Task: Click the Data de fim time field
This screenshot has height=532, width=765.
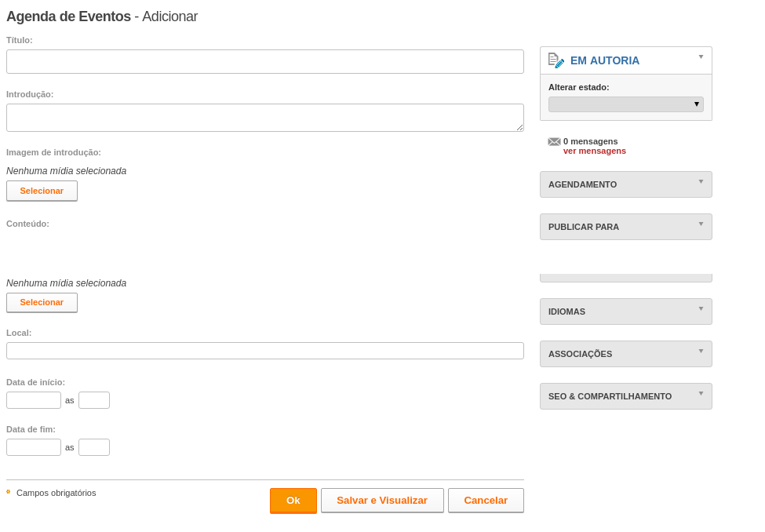Action: (x=94, y=447)
